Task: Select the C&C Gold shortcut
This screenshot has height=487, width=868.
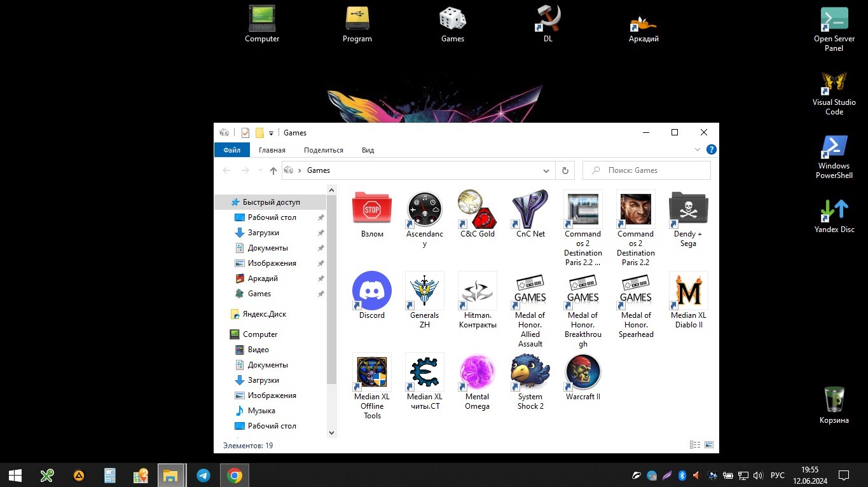Action: click(478, 215)
